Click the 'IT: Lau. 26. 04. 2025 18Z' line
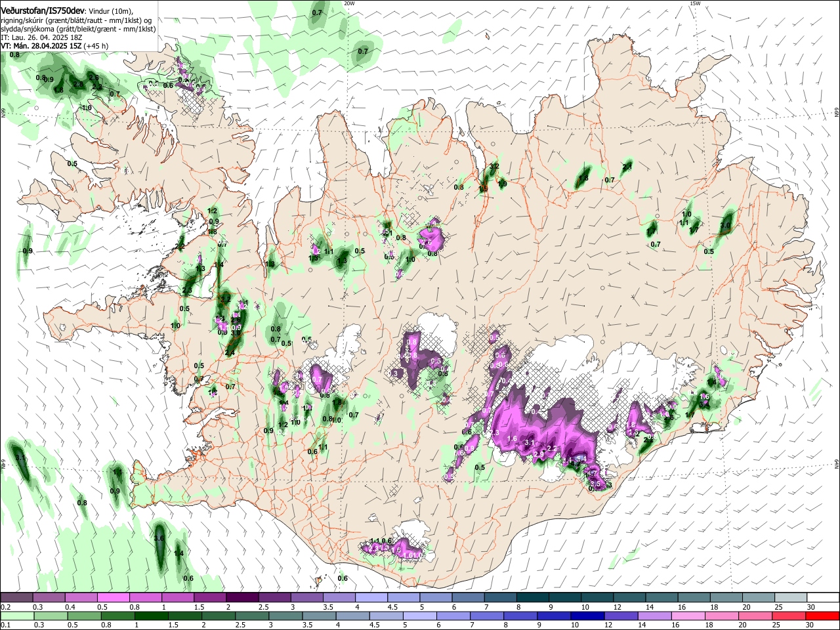Image resolution: width=840 pixels, height=630 pixels. pyautogui.click(x=42, y=38)
